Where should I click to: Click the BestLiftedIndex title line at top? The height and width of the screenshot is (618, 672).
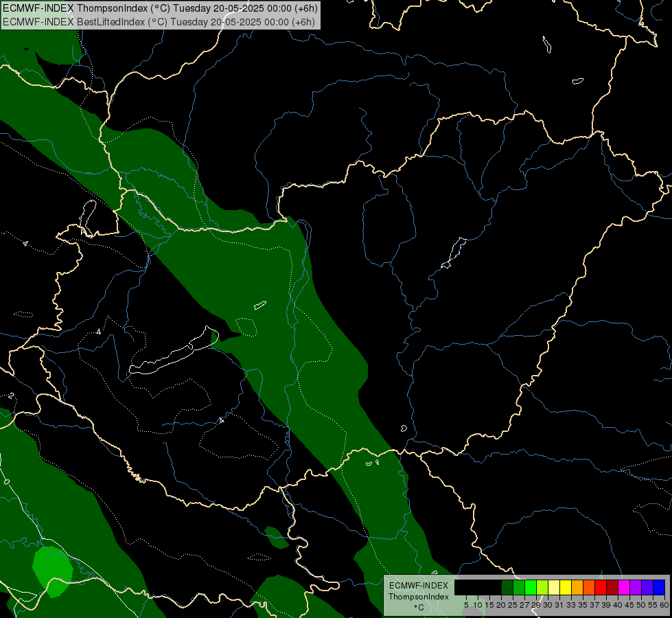click(159, 22)
